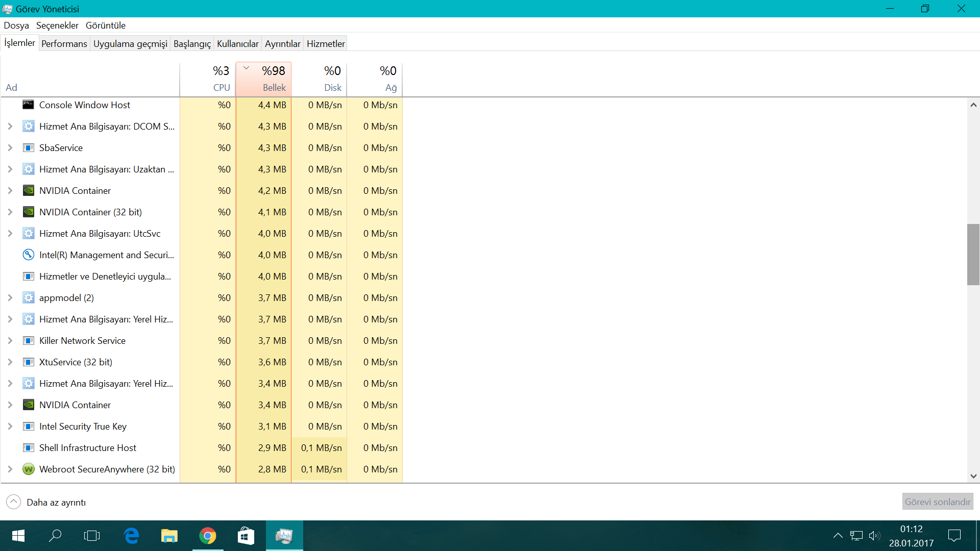The width and height of the screenshot is (980, 551).
Task: Click the Seçenekler menu
Action: pos(58,25)
